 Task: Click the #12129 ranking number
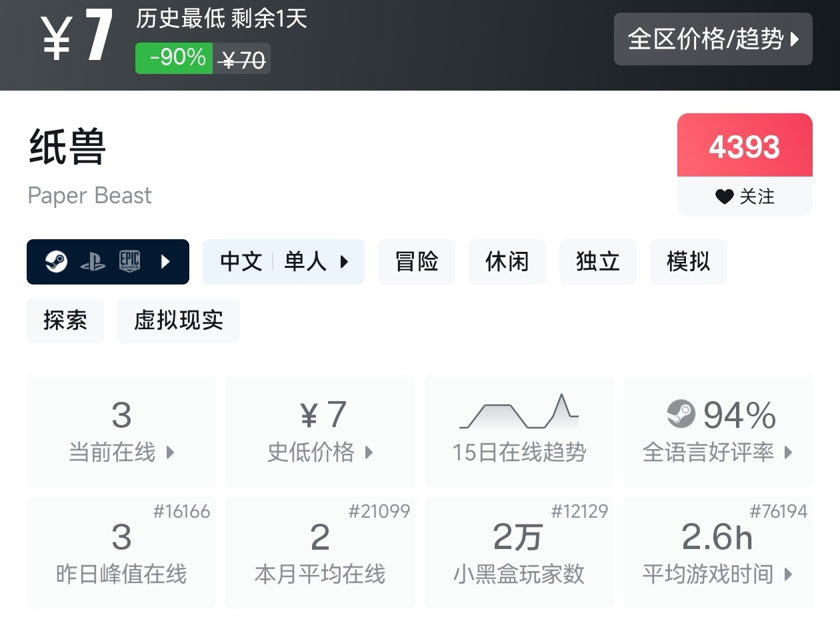[579, 511]
